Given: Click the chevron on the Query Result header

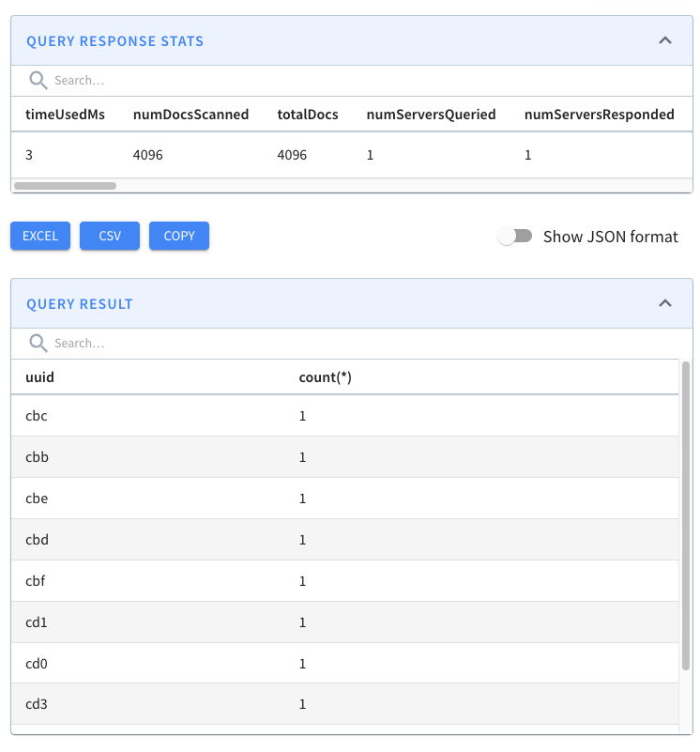Looking at the screenshot, I should [x=665, y=303].
